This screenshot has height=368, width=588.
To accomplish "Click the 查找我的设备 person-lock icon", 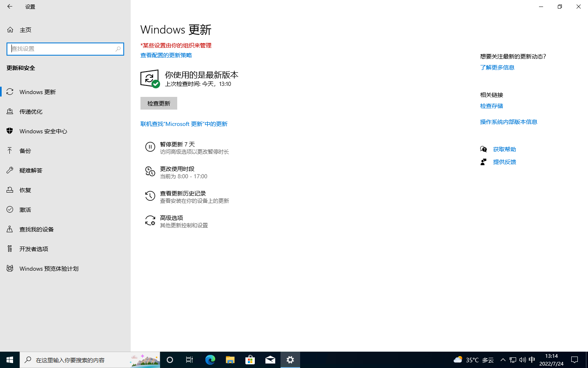I will click(10, 229).
